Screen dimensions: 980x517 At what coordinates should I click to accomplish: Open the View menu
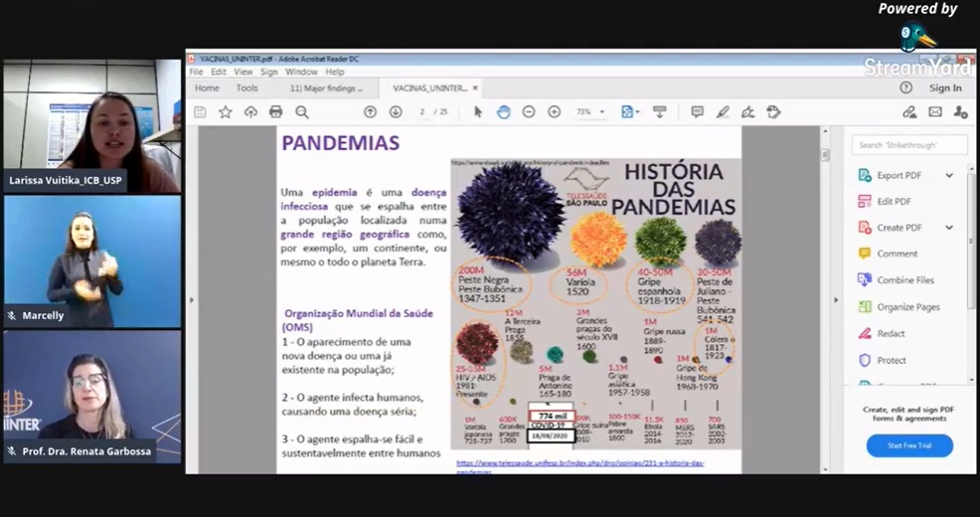(x=244, y=73)
